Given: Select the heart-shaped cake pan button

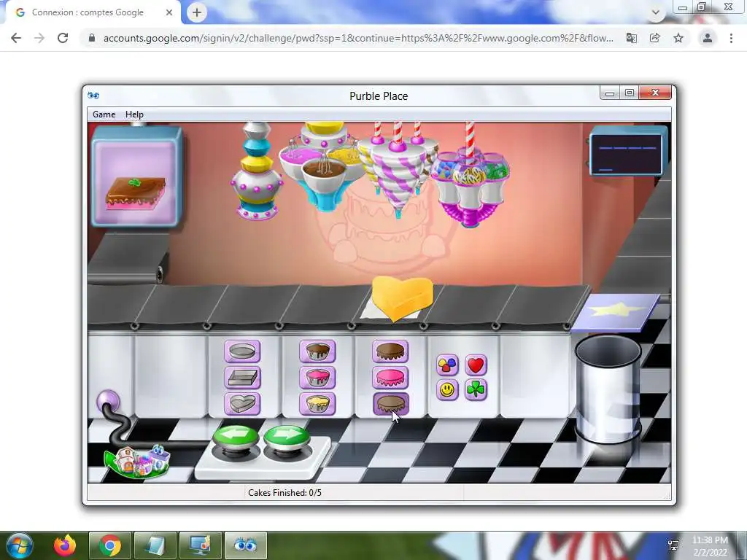Looking at the screenshot, I should pyautogui.click(x=242, y=404).
